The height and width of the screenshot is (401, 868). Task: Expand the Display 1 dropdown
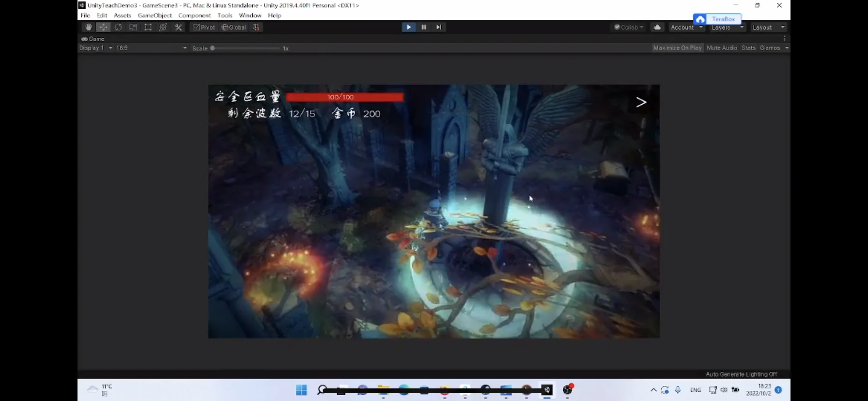pos(96,48)
